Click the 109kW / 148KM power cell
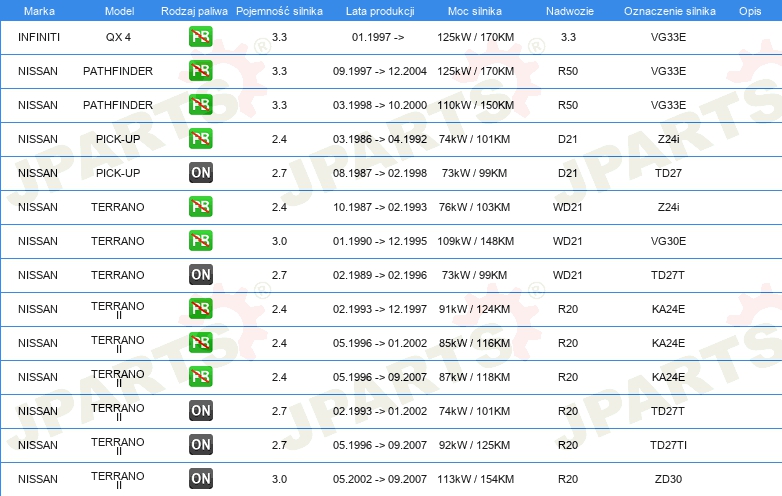782x496 pixels. coord(475,241)
